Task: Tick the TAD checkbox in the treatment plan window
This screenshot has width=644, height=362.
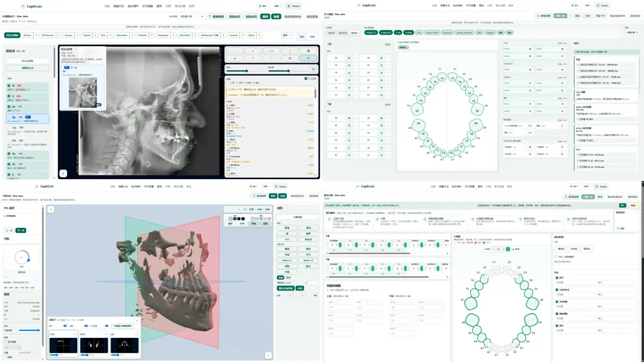Action: pos(556,257)
